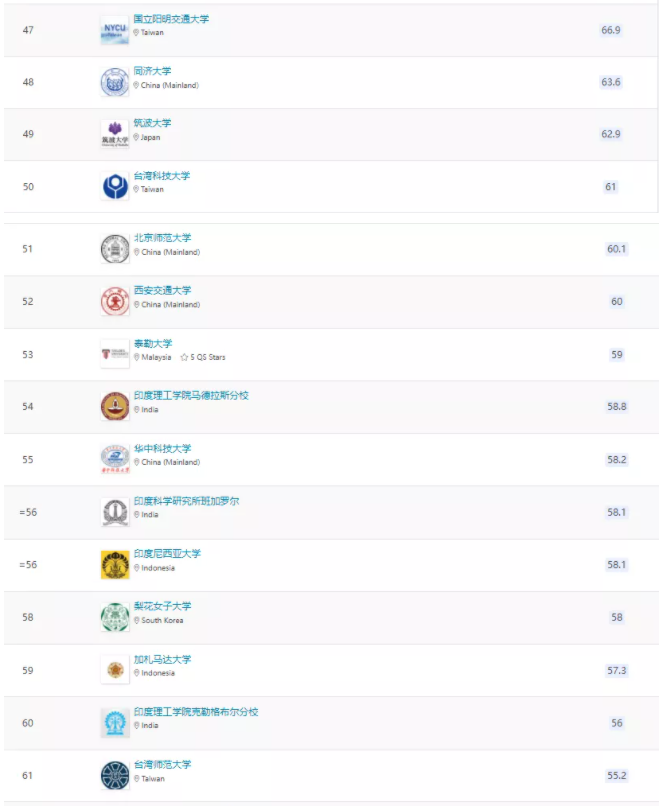The width and height of the screenshot is (666, 806).
Task: Select the 66.9 score badge
Action: tap(611, 30)
